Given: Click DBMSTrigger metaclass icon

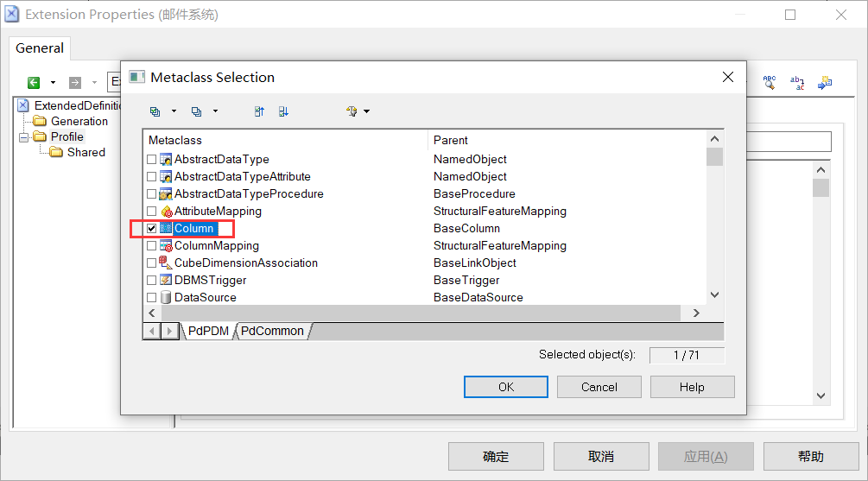Looking at the screenshot, I should pos(166,280).
